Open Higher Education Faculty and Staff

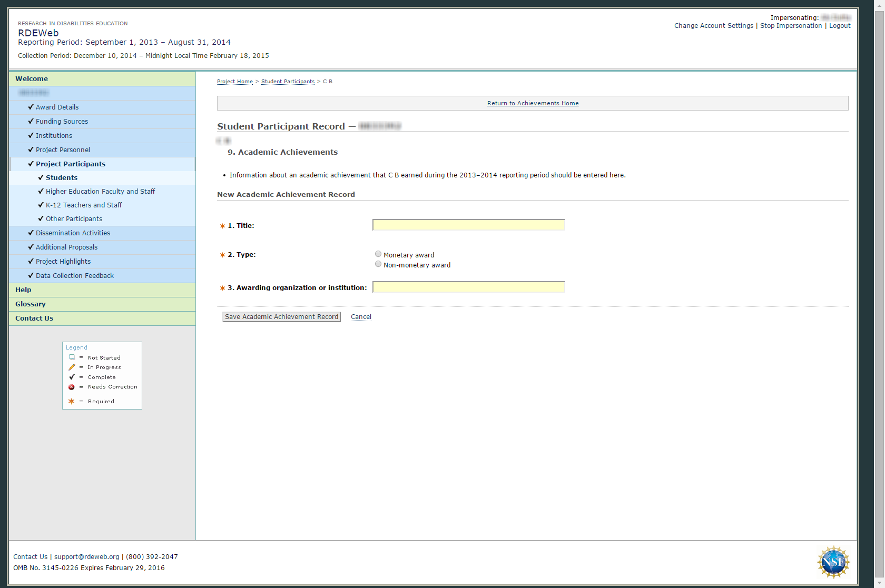click(x=100, y=192)
